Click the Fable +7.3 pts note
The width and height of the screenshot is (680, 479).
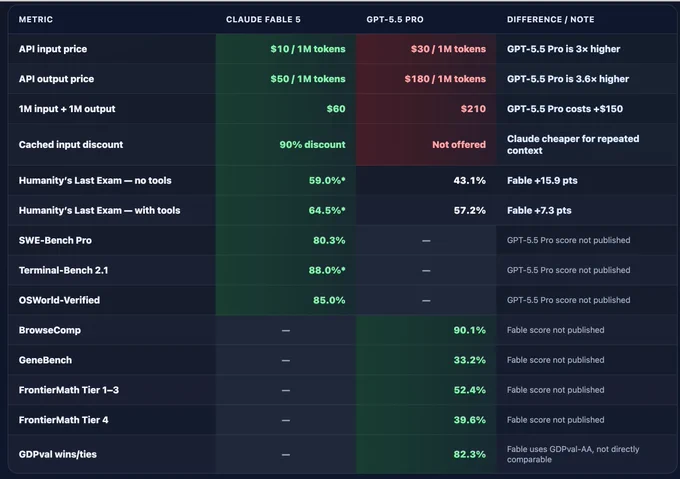[x=539, y=210]
